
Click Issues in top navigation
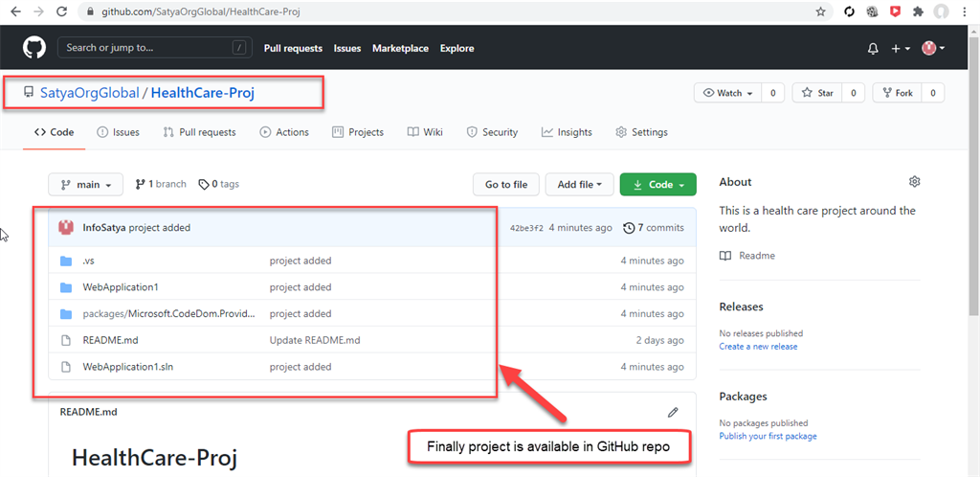coord(346,48)
